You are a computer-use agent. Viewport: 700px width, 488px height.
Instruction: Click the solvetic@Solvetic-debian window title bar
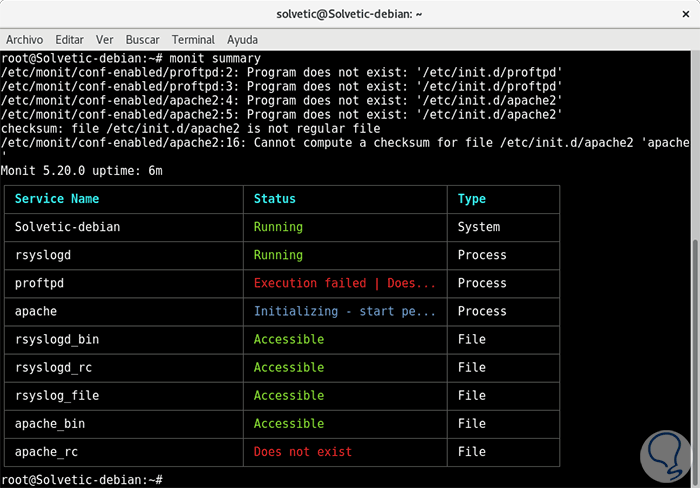point(349,14)
